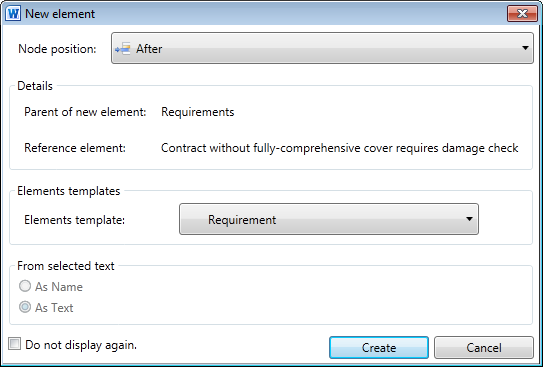Click the Cancel button
Image resolution: width=543 pixels, height=367 pixels.
tap(484, 347)
